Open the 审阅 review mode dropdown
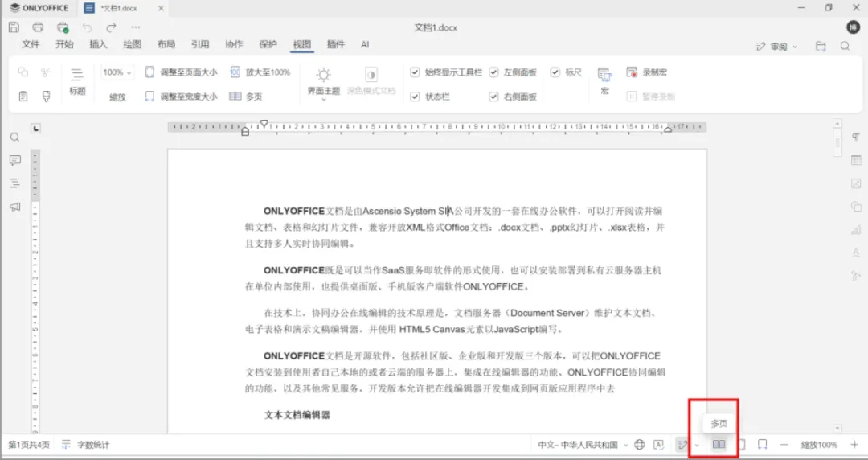The width and height of the screenshot is (868, 460). tap(776, 47)
